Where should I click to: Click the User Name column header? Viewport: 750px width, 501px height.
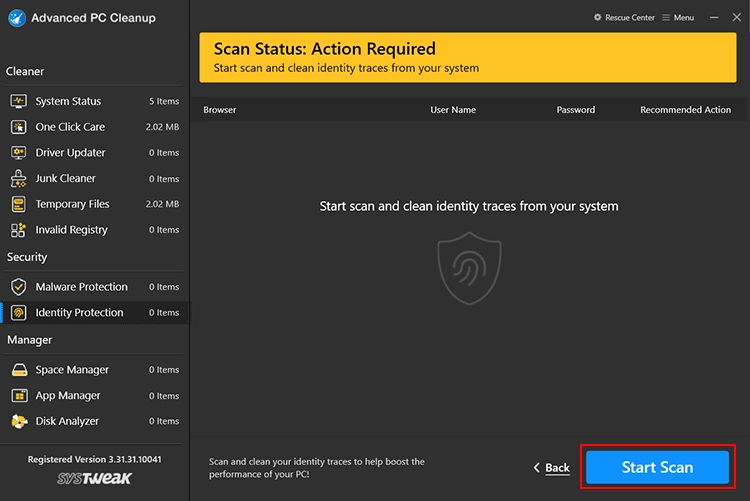point(453,110)
